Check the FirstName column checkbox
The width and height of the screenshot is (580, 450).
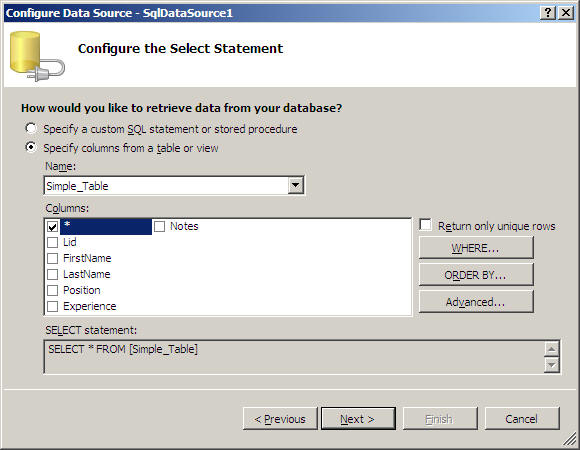pyautogui.click(x=53, y=258)
